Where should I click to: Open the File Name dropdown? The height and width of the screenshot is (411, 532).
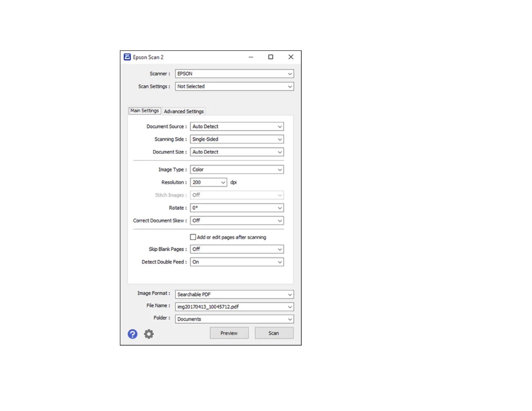tap(234, 307)
